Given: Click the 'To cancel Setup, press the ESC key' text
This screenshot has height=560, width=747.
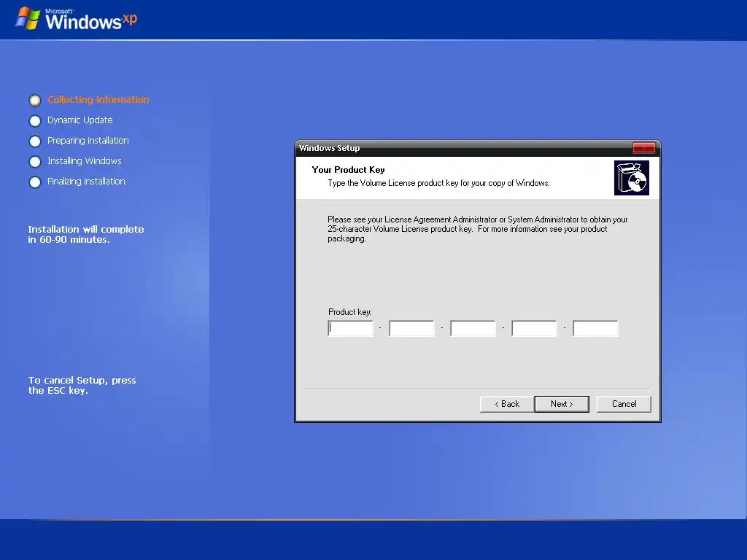Looking at the screenshot, I should pyautogui.click(x=82, y=385).
